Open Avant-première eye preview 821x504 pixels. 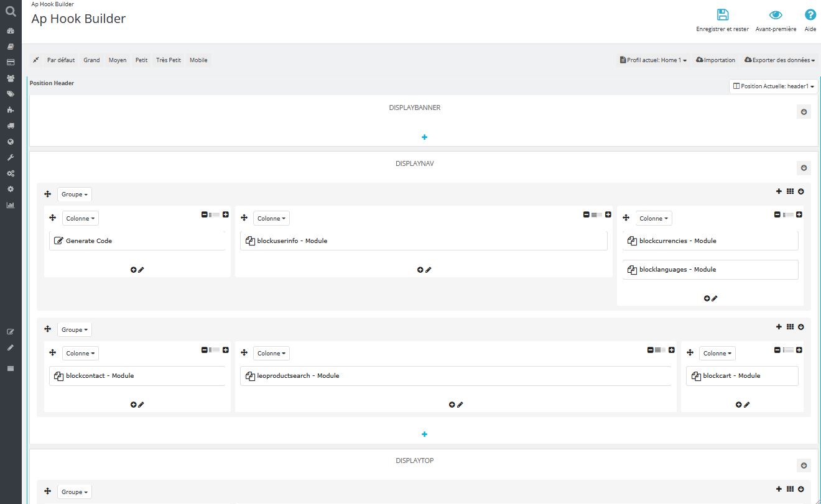coord(775,16)
